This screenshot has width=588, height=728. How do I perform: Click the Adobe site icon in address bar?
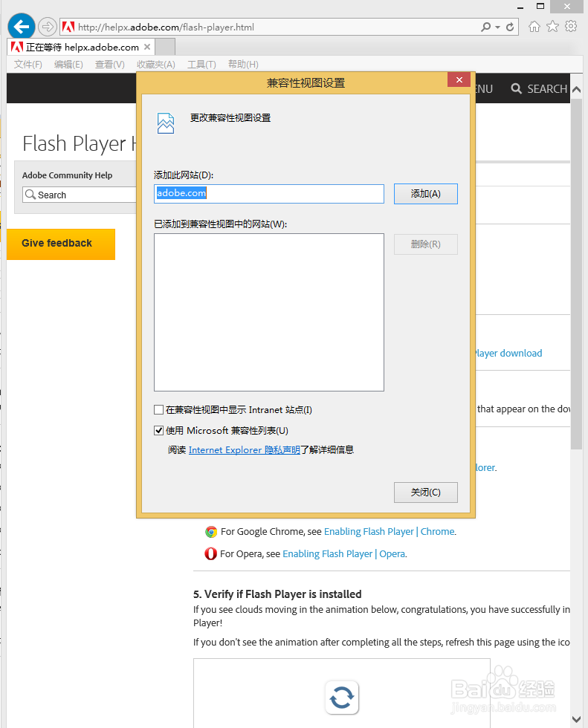(68, 27)
